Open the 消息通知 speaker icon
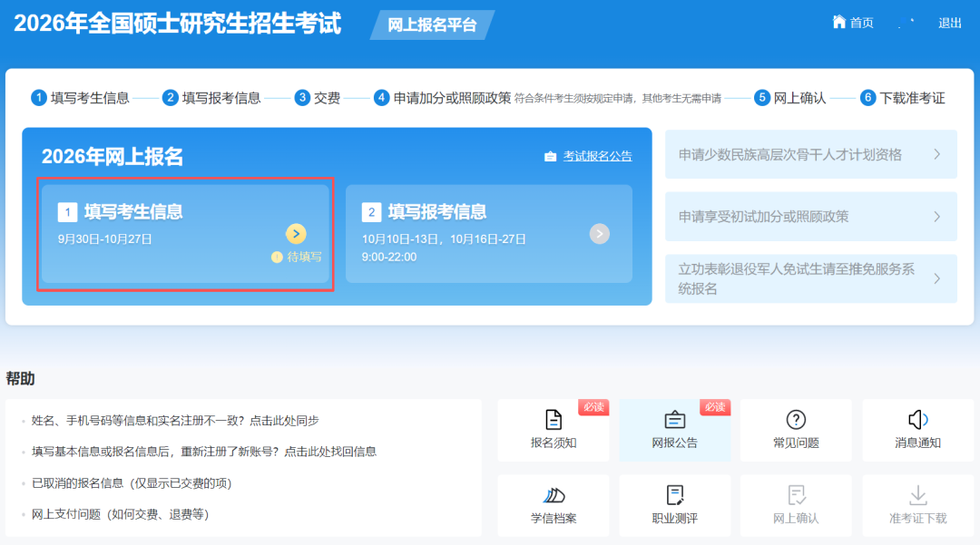This screenshot has height=545, width=980. 917,420
